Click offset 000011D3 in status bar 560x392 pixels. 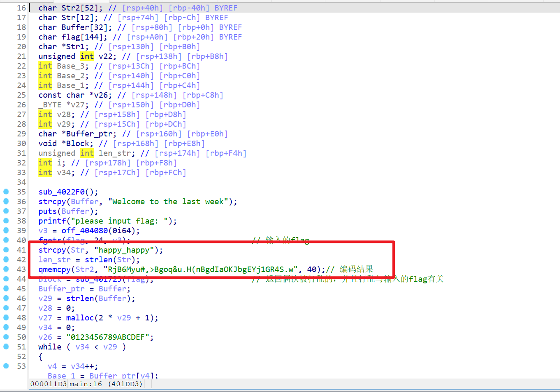click(x=48, y=384)
